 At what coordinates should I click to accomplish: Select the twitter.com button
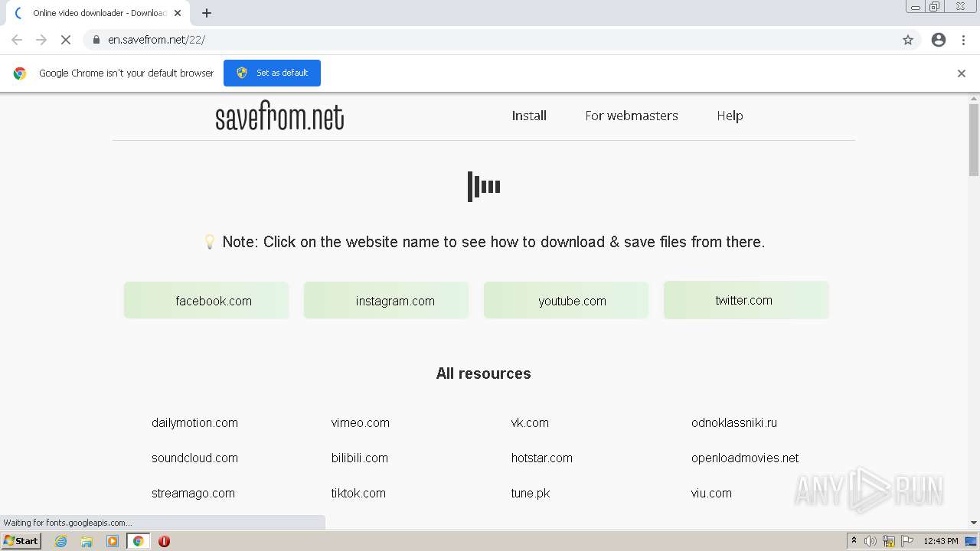pos(746,300)
